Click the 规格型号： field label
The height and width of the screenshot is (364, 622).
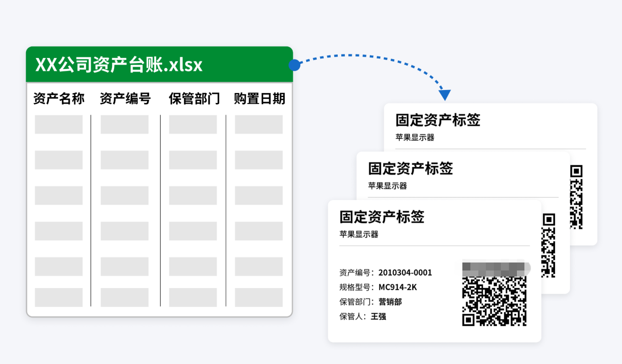[x=357, y=287]
